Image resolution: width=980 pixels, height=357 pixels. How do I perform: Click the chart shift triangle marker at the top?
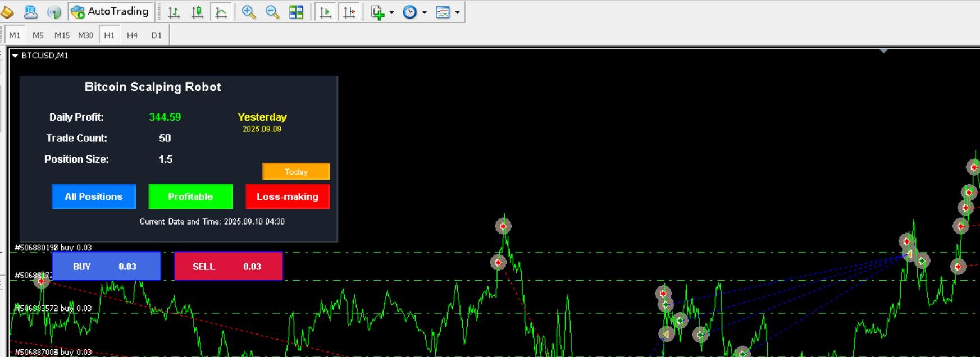883,51
